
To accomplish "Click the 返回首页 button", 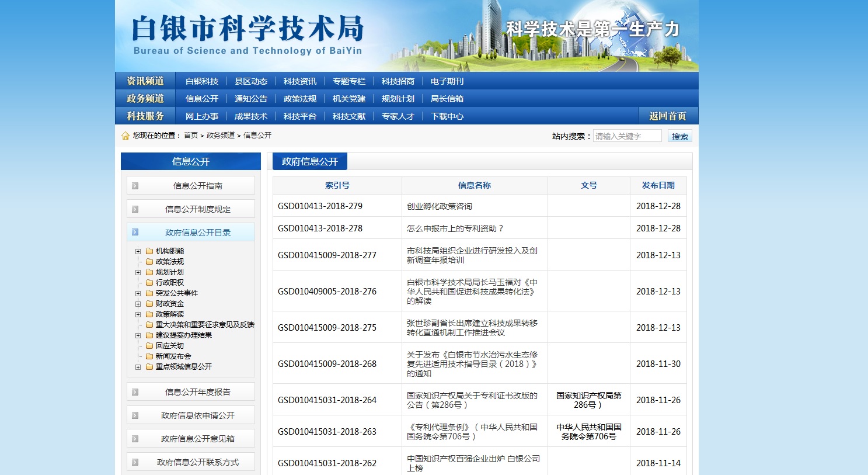I will click(x=668, y=116).
